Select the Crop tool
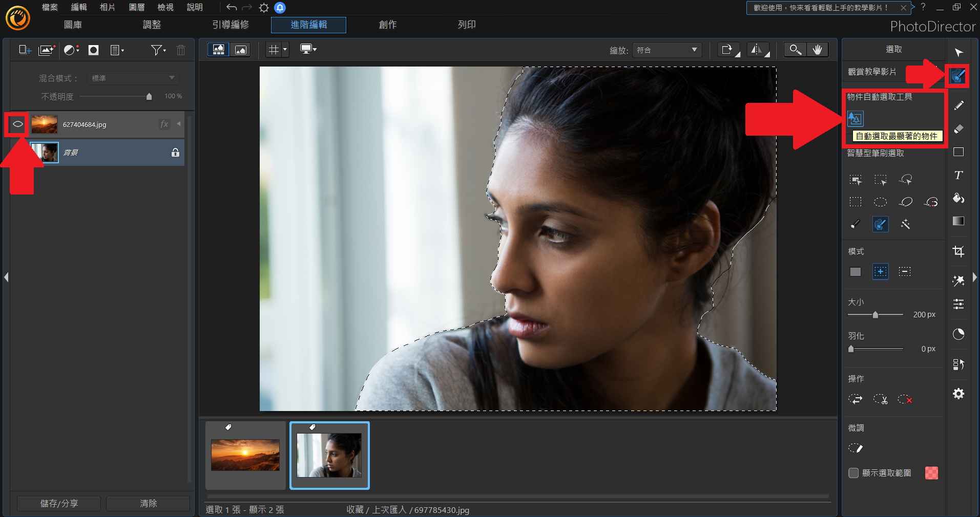 pos(958,251)
